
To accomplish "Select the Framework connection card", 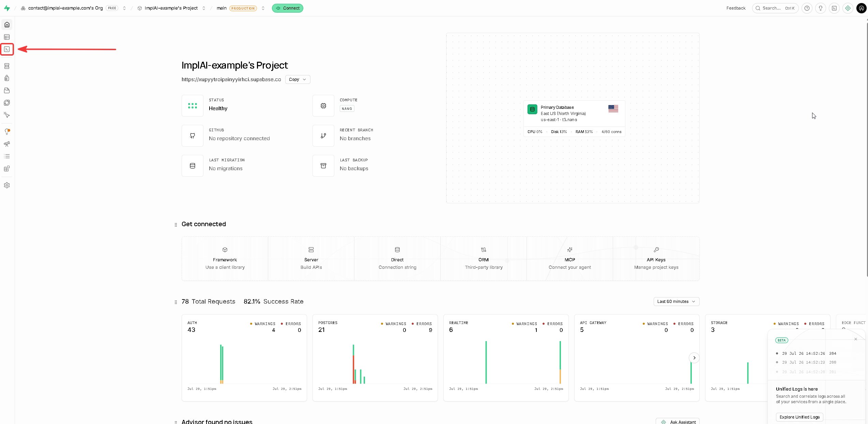I will 225,259.
